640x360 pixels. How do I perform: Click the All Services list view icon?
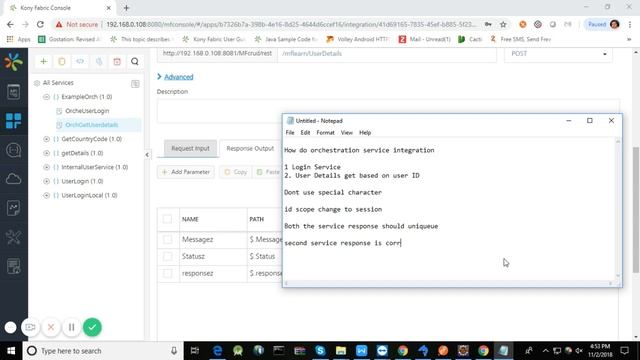(135, 84)
